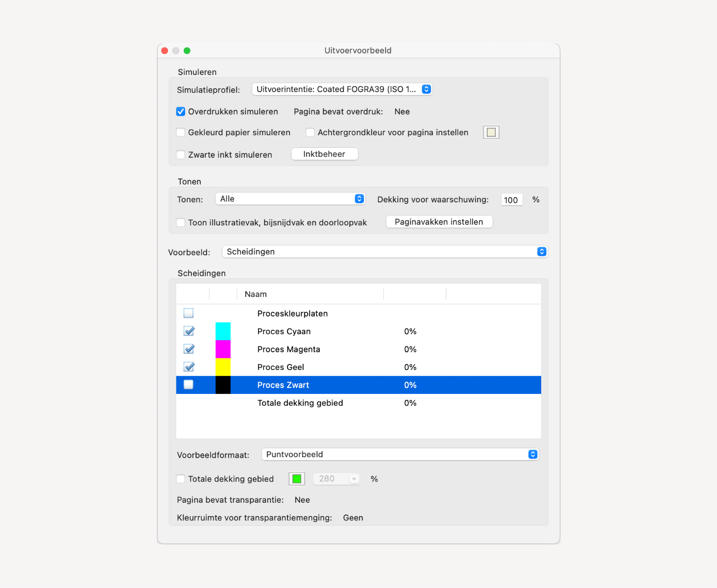Click the cyan Proces Cyaan color swatch
The width and height of the screenshot is (717, 588).
pos(223,331)
